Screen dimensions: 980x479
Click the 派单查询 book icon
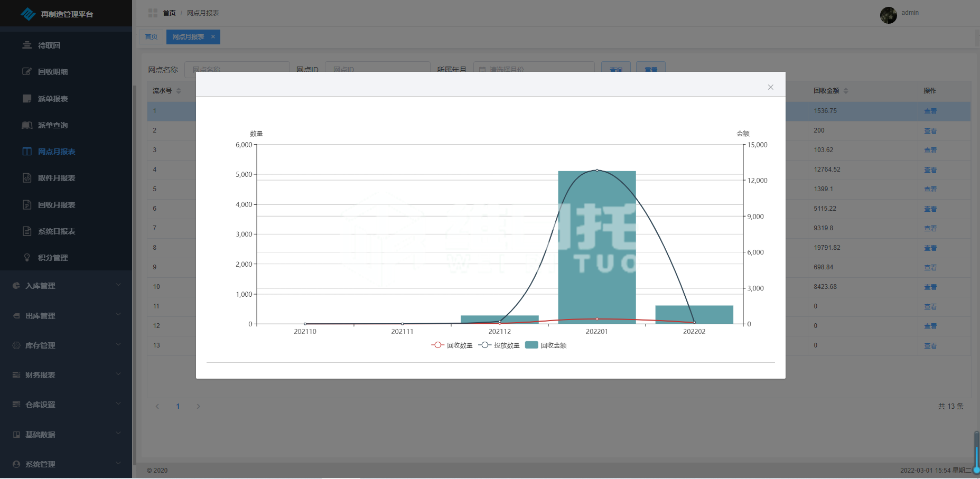27,125
